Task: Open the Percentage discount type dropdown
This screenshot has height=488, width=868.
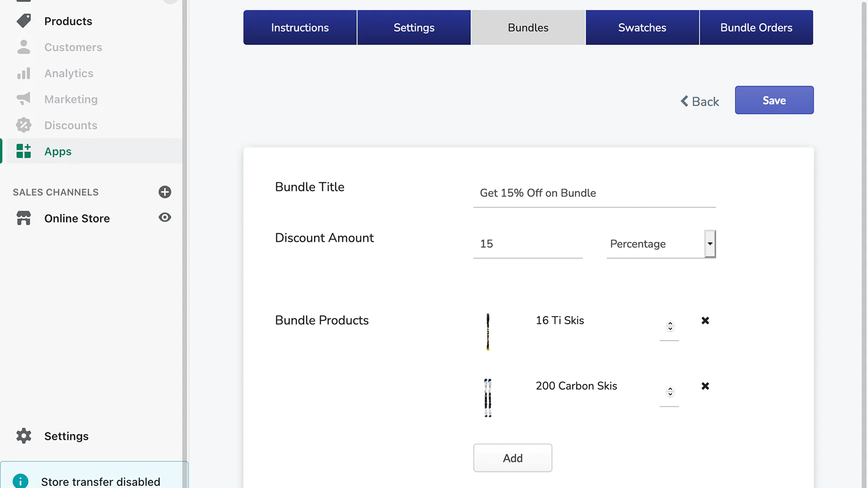Action: (x=710, y=243)
